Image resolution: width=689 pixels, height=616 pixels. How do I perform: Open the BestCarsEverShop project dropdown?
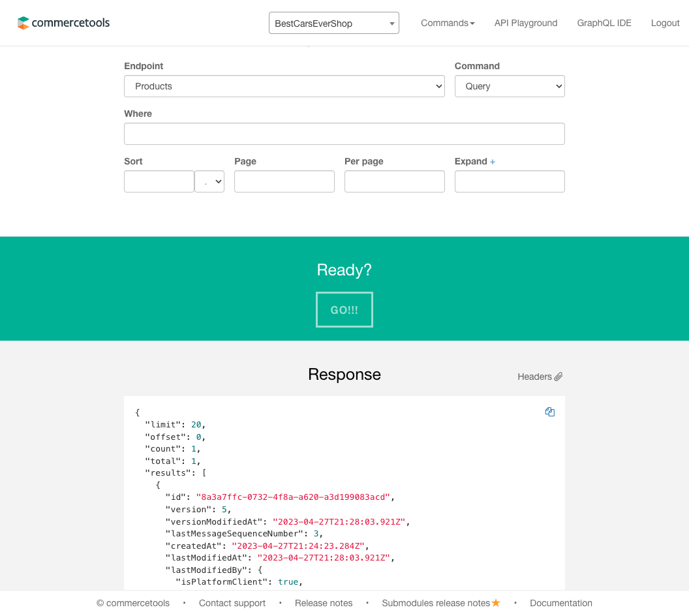(333, 23)
